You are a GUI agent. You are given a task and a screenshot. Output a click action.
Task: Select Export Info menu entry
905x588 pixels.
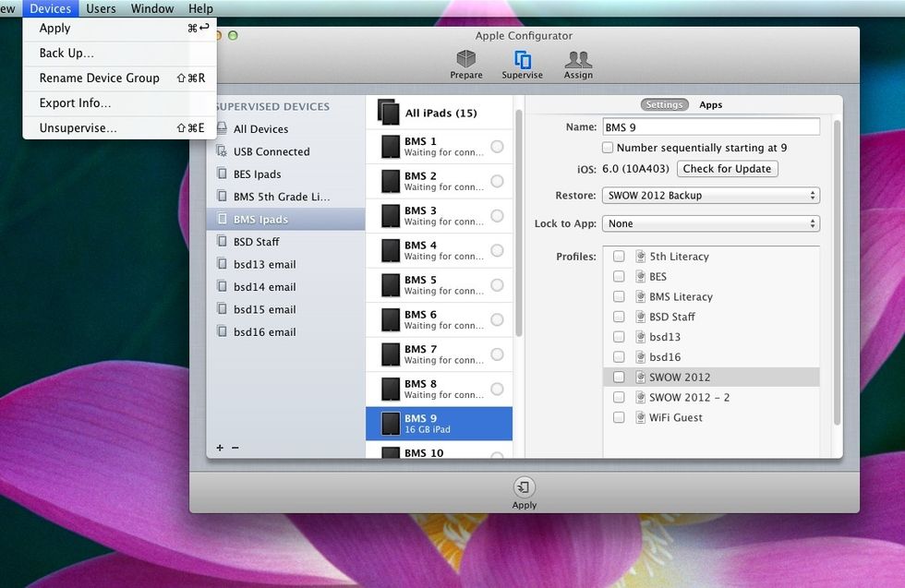coord(119,102)
